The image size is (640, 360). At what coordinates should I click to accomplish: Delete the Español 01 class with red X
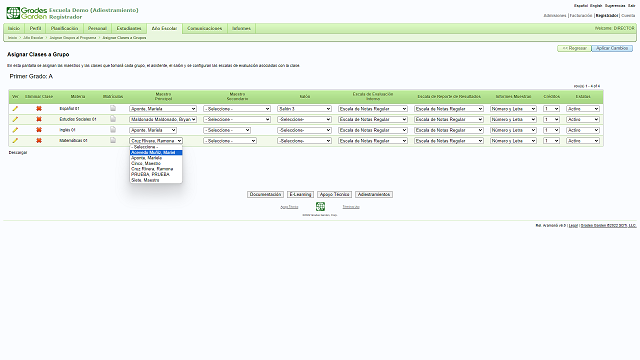(39, 109)
